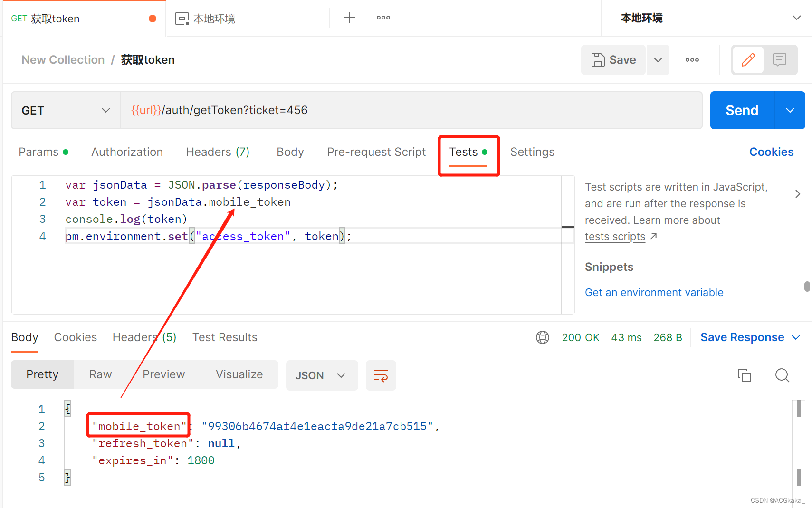Select the GET 获取token request tab
This screenshot has height=508, width=812.
[84, 19]
